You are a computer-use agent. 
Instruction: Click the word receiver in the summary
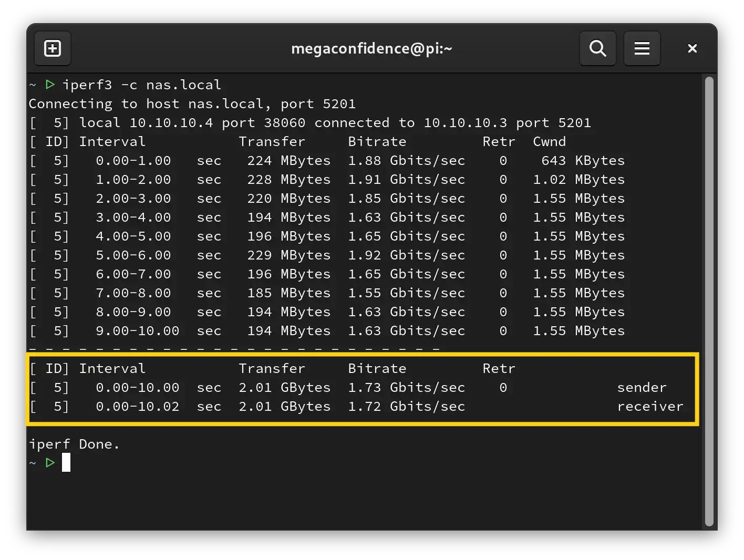click(650, 406)
